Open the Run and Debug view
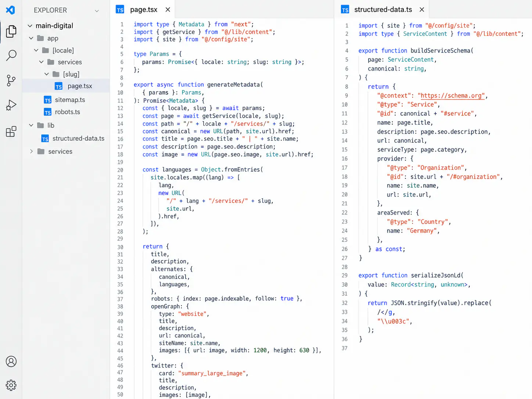The height and width of the screenshot is (399, 532). coord(11,105)
